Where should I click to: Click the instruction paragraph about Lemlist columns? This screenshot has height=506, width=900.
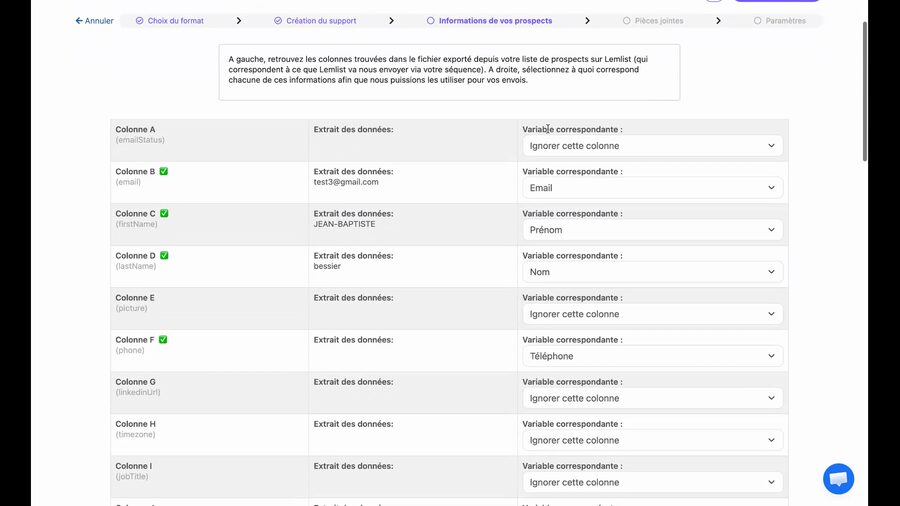click(439, 69)
